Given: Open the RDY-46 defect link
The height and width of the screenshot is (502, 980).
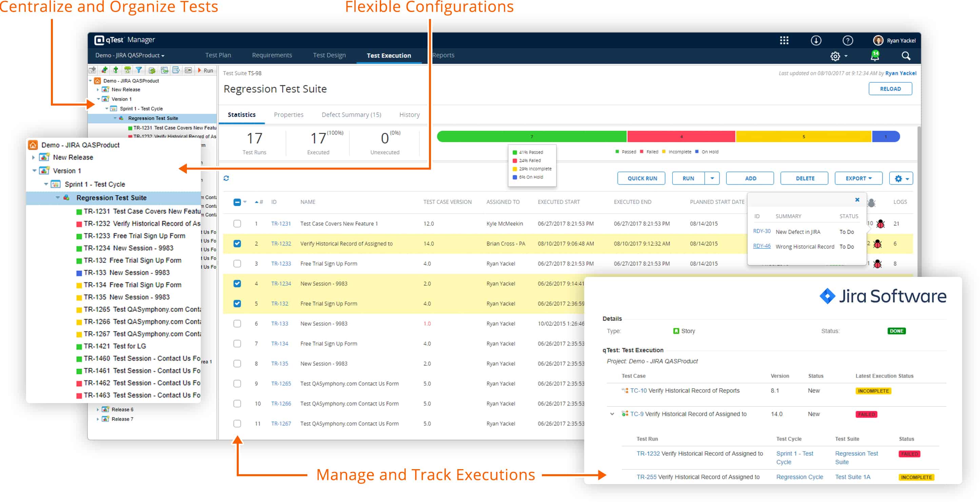Looking at the screenshot, I should 761,246.
